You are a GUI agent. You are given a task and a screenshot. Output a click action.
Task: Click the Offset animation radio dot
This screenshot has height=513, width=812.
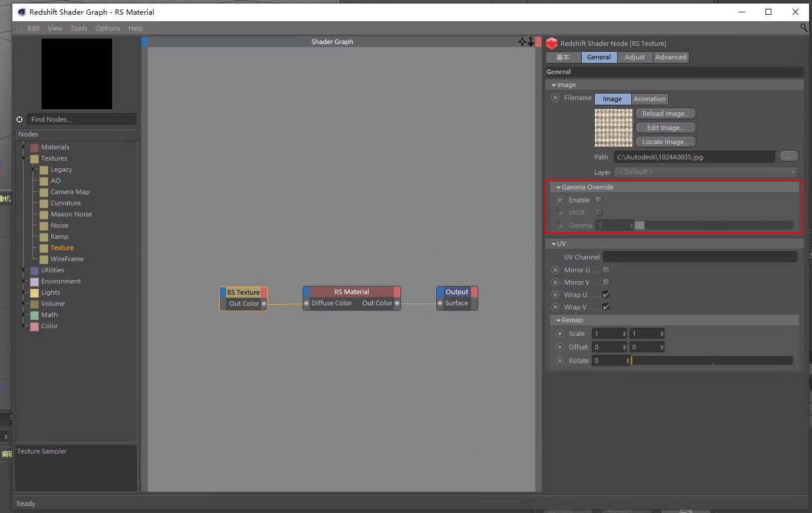(x=560, y=347)
